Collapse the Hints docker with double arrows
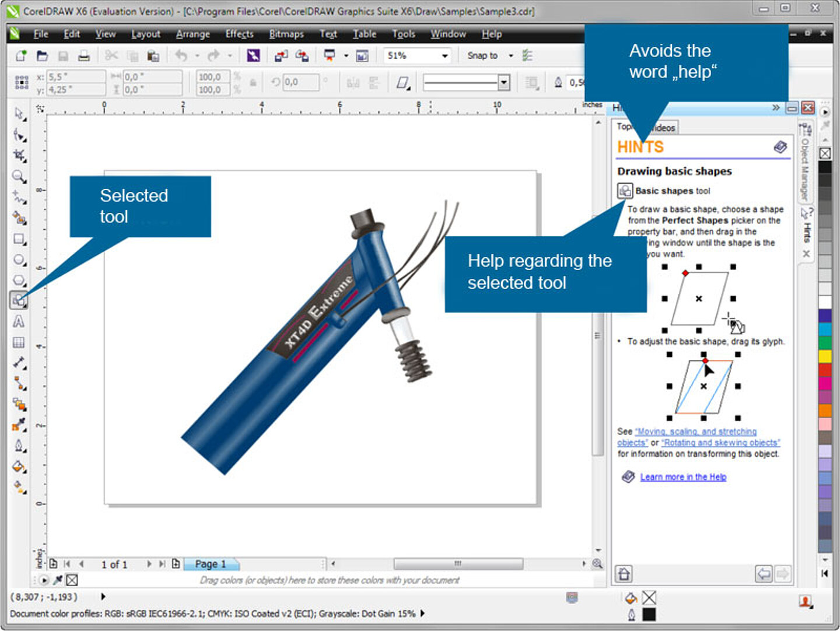Viewport: 840px width, 631px height. [776, 107]
